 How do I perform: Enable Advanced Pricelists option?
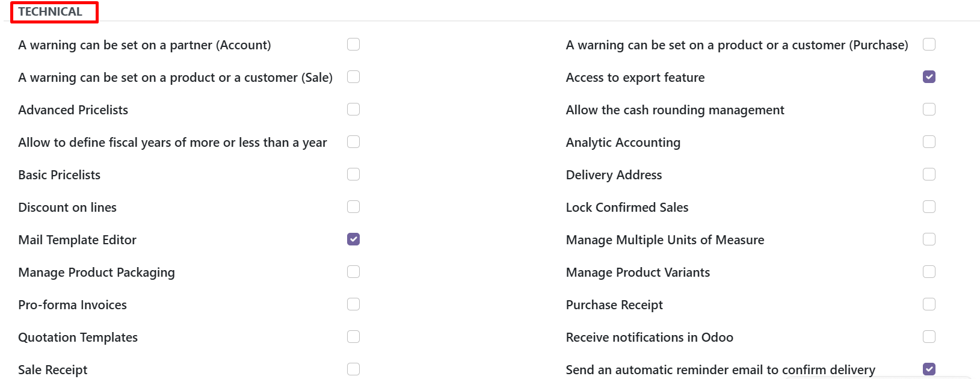pos(353,109)
